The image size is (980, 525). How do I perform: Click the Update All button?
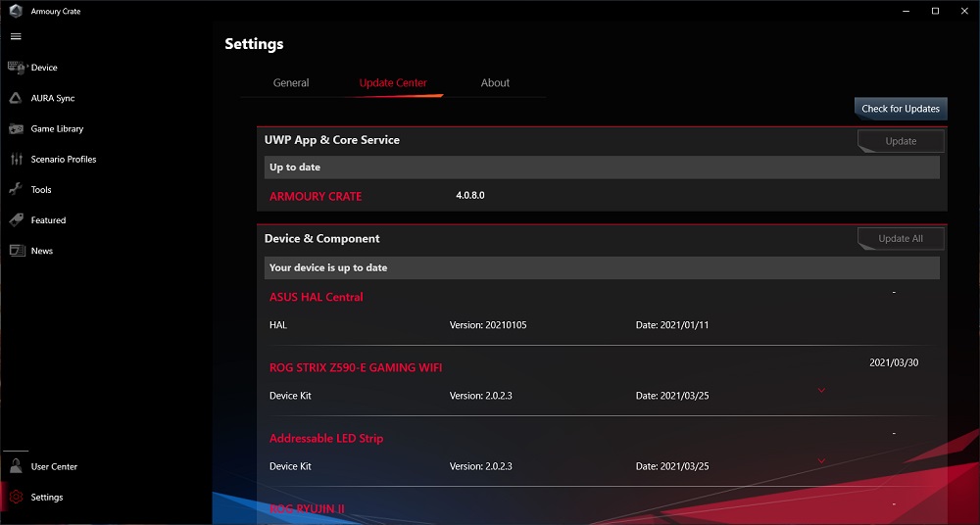tap(901, 239)
